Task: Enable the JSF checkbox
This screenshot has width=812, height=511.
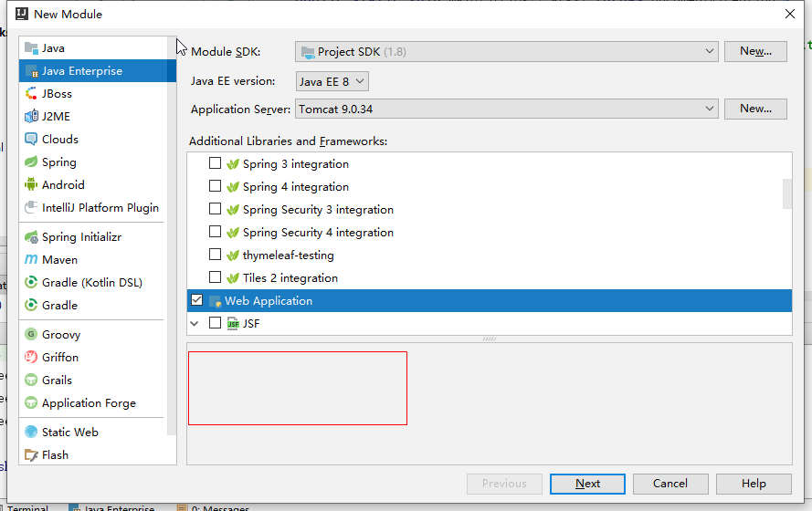Action: [x=215, y=323]
